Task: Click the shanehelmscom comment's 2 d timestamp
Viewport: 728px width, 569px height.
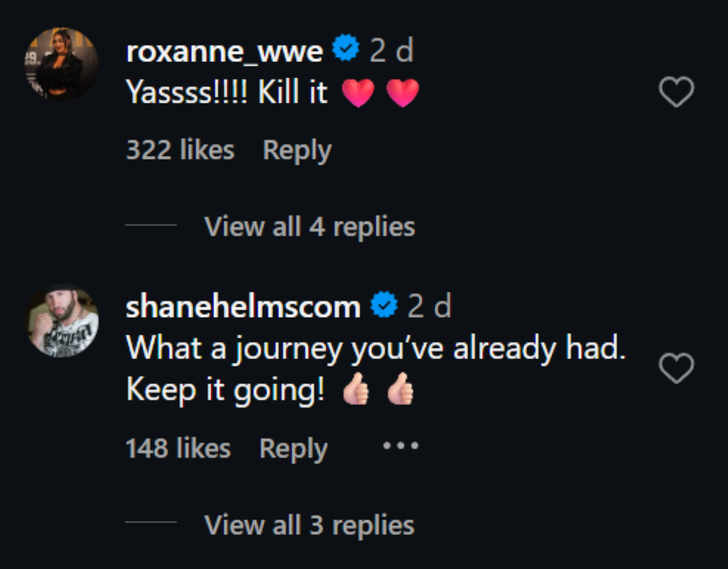Action: click(x=430, y=307)
